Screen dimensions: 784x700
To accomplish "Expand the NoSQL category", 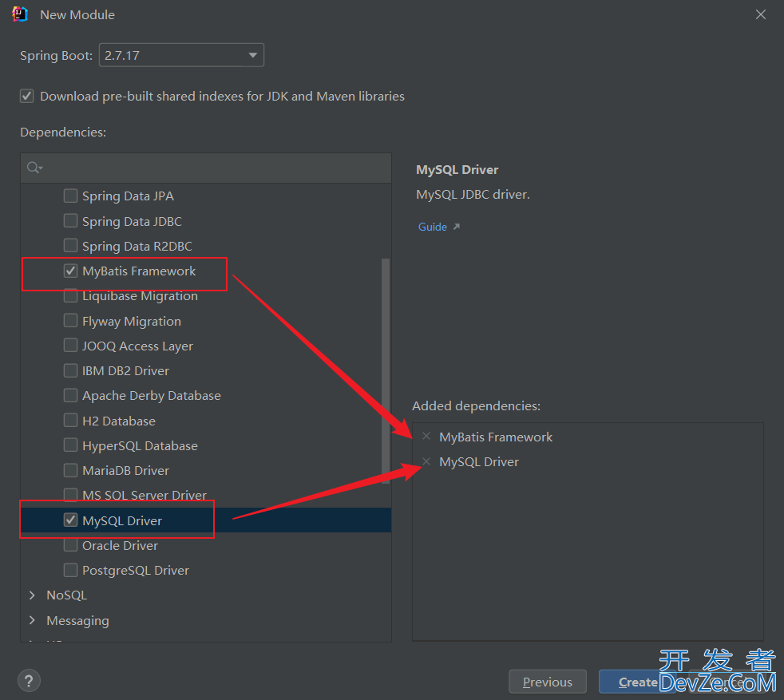I will [33, 595].
